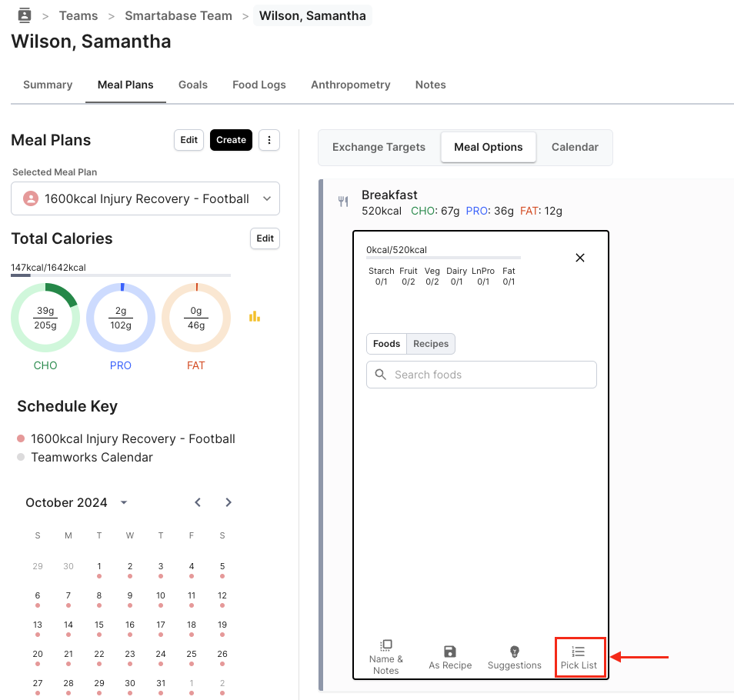Switch to the Goals tab
The image size is (734, 700).
tap(193, 85)
